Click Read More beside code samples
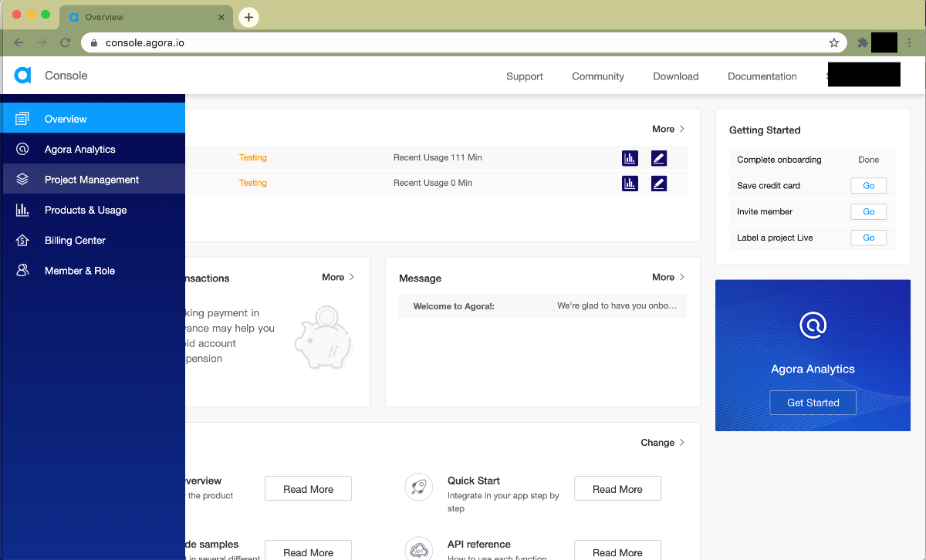The width and height of the screenshot is (926, 560). pyautogui.click(x=308, y=551)
